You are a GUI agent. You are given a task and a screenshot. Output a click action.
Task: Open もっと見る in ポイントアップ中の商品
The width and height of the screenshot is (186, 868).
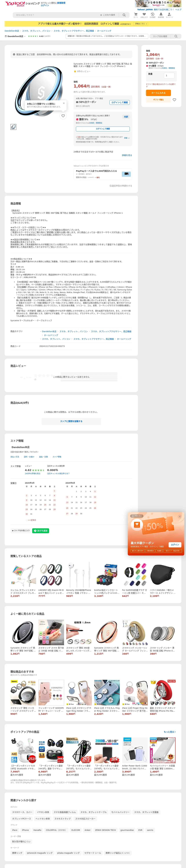tap(169, 732)
